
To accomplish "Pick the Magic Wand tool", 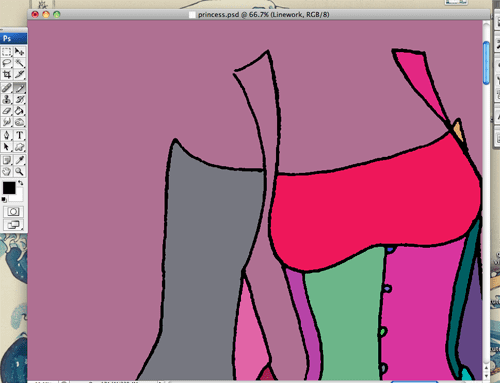I will pos(19,63).
